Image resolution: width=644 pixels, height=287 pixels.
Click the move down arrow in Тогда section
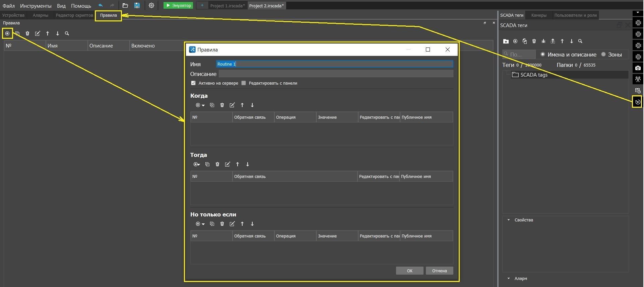[248, 164]
